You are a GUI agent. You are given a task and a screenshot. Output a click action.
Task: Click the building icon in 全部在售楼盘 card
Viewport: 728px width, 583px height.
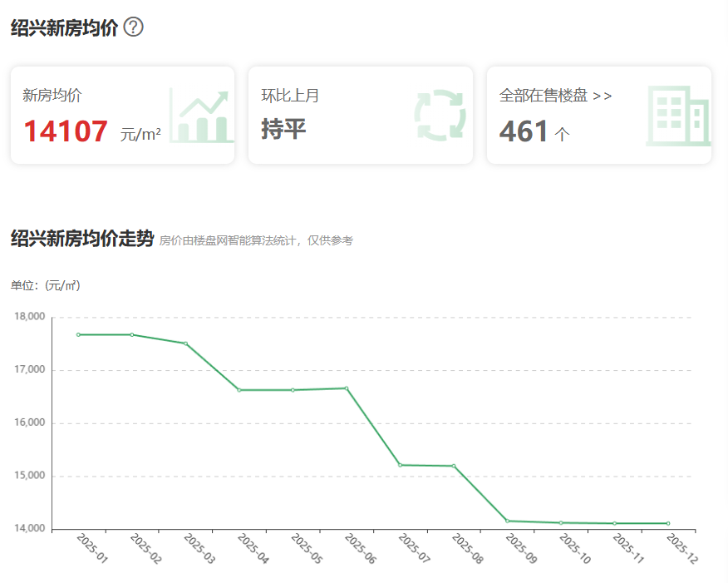click(677, 116)
